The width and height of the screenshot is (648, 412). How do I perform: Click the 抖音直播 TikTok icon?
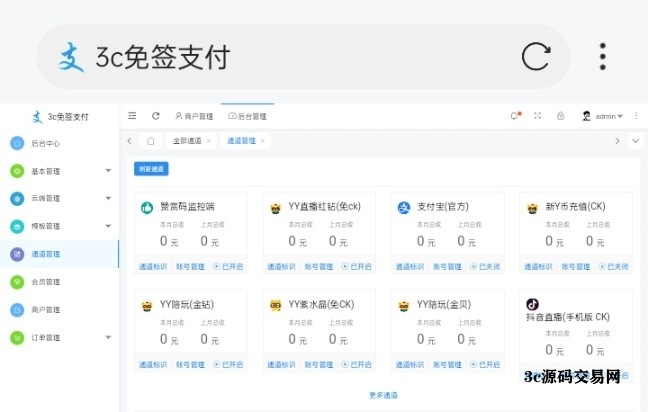tap(532, 305)
